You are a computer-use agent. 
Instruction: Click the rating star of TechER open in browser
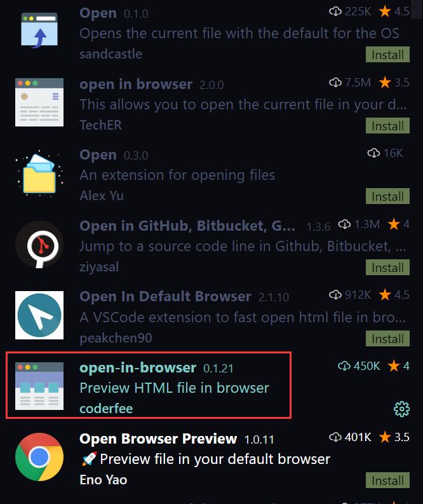tap(385, 82)
